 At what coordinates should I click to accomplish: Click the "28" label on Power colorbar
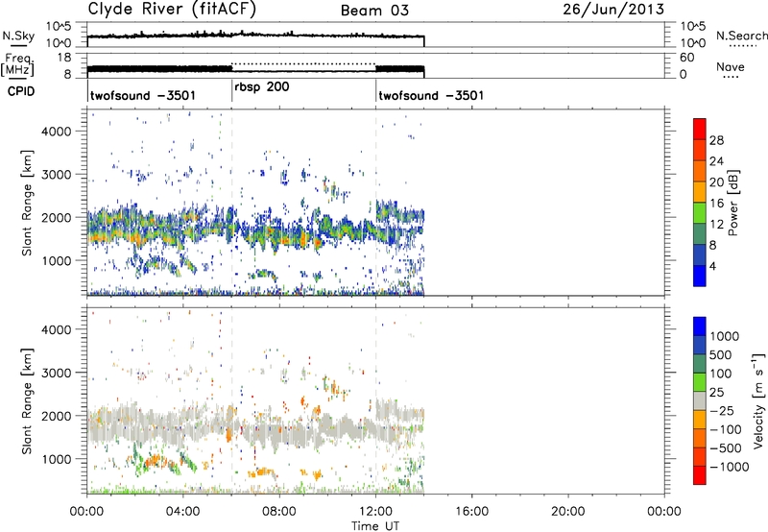pyautogui.click(x=716, y=140)
